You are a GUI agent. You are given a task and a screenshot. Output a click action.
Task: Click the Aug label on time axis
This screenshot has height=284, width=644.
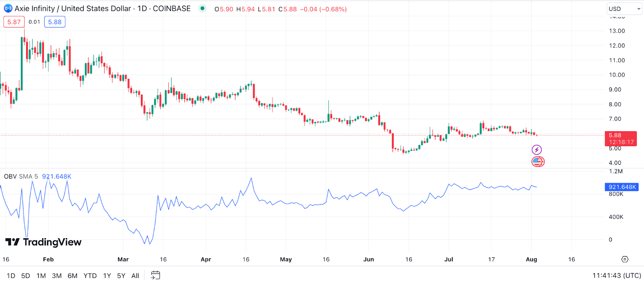pos(531,259)
